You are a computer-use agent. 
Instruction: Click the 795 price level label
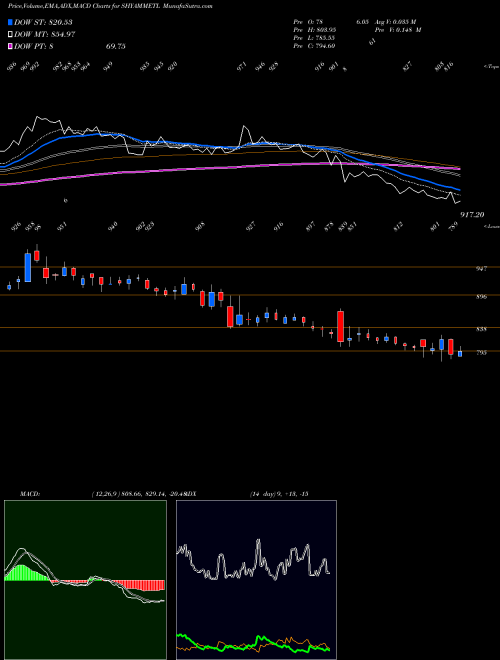click(x=481, y=353)
